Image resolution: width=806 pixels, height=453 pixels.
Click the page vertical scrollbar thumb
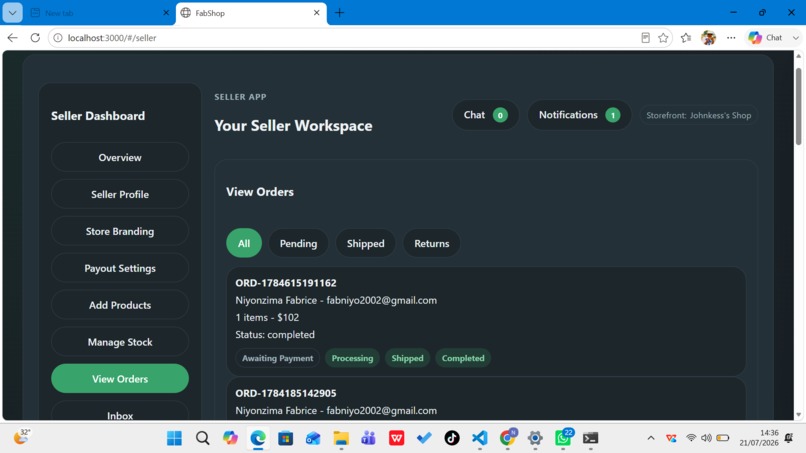[798, 105]
